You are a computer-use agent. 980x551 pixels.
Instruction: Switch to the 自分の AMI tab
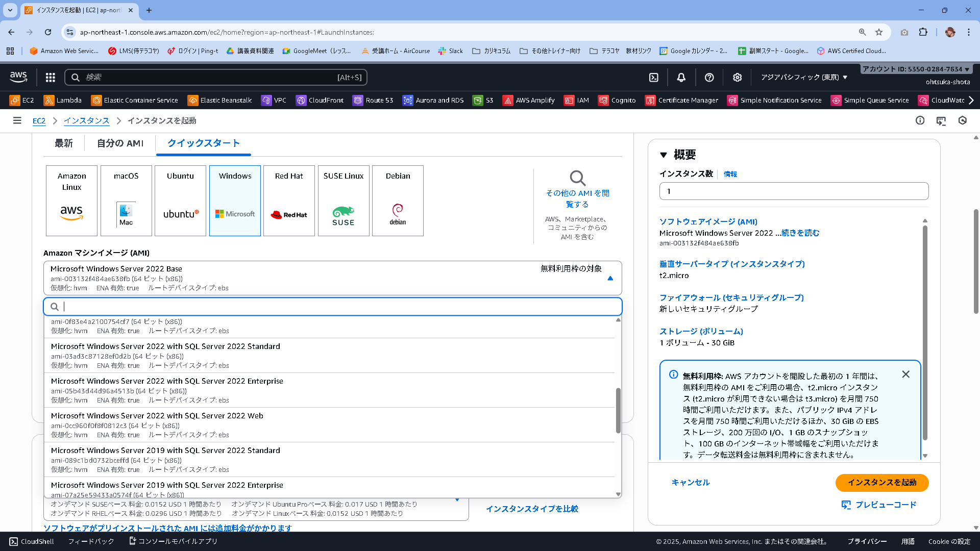point(120,143)
